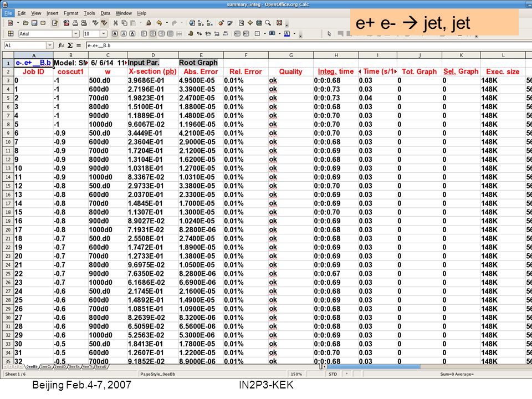
Task: Open the Background Color dropdown arrow
Action: coord(279,34)
